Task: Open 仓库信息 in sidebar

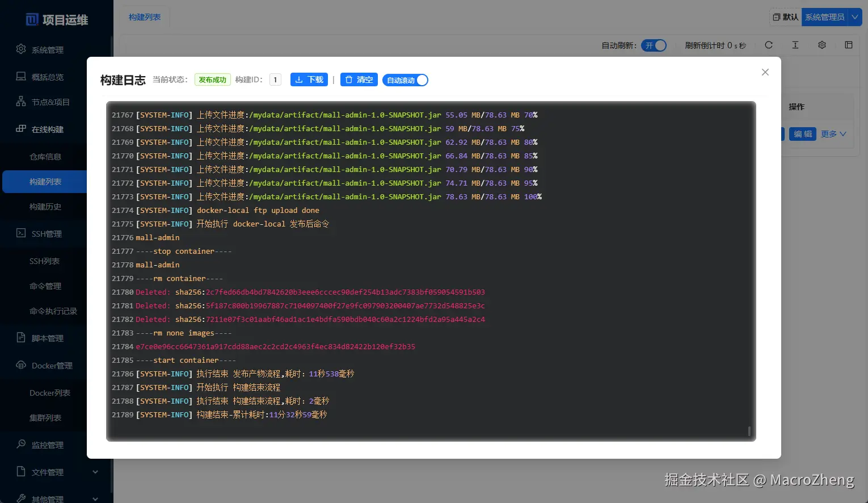Action: click(x=45, y=157)
